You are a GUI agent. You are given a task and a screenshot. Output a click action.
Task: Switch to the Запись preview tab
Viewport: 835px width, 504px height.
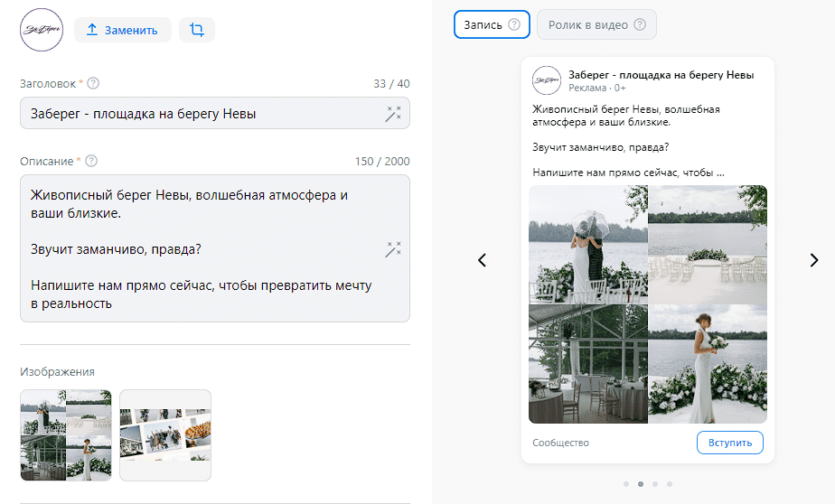(x=492, y=24)
